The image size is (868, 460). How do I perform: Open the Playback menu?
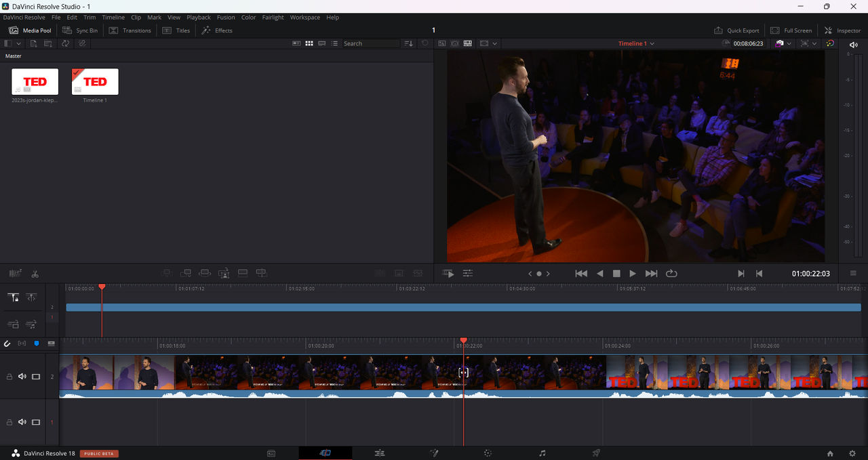[199, 18]
